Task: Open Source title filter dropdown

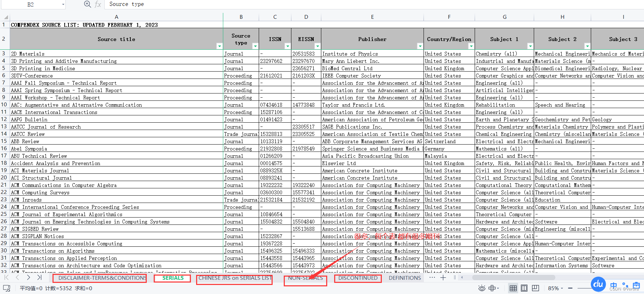Action: point(219,46)
